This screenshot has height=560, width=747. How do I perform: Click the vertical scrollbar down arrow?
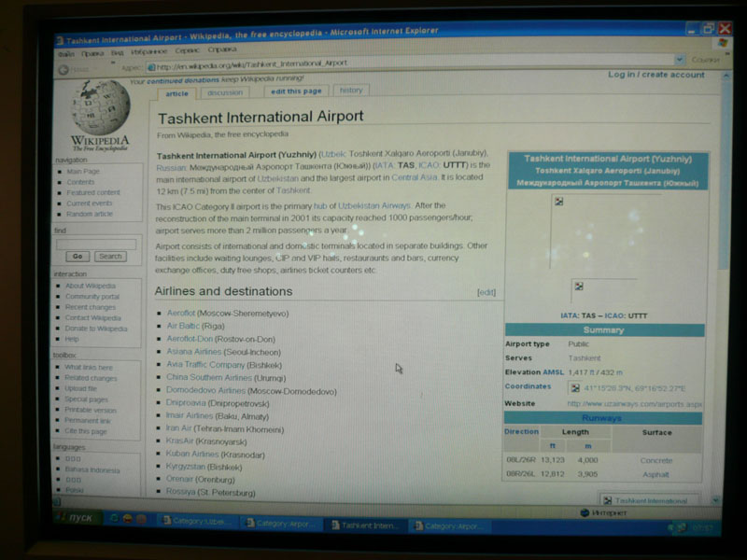coord(715,499)
